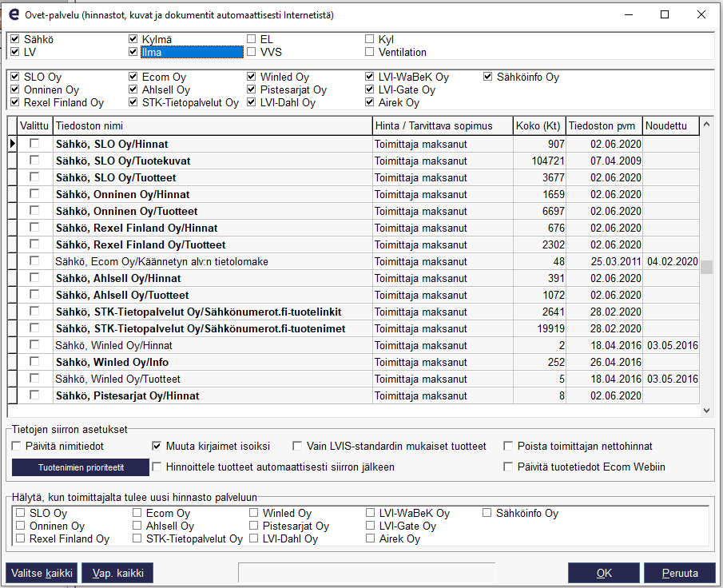This screenshot has height=588, width=723.
Task: Uncheck Onninen Oy in the supplier filter
Action: click(x=15, y=89)
